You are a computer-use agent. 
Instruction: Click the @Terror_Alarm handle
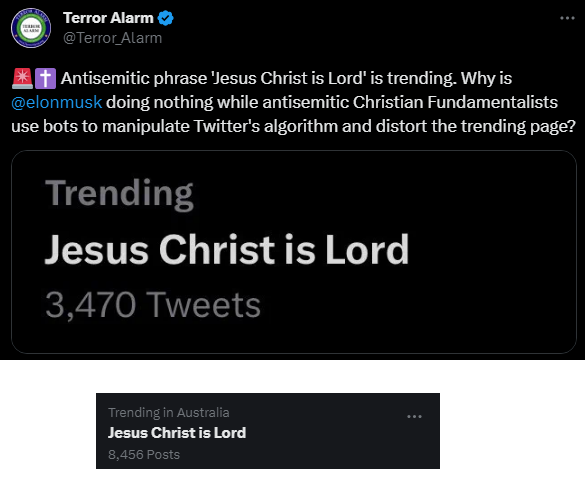112,38
